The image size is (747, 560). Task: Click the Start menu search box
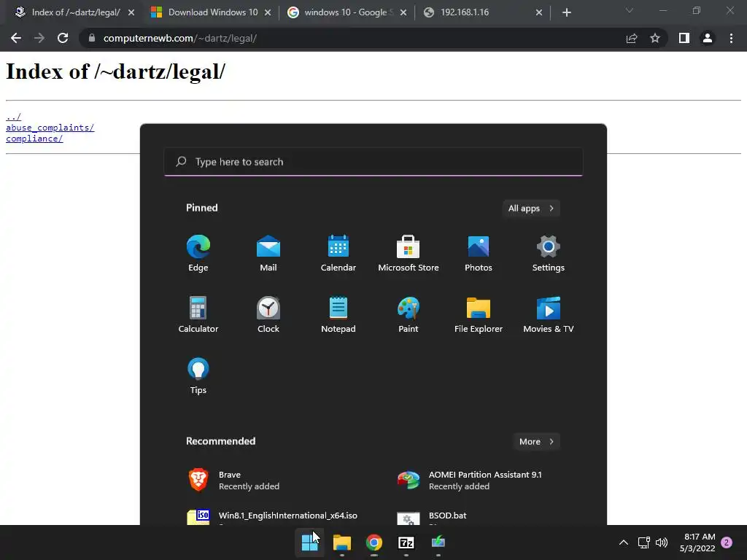click(x=373, y=162)
